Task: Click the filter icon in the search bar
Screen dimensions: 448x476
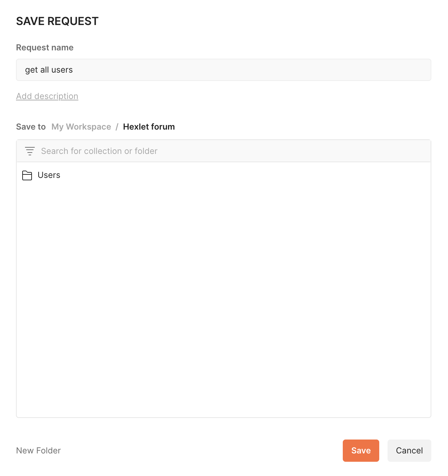Action: [x=30, y=151]
